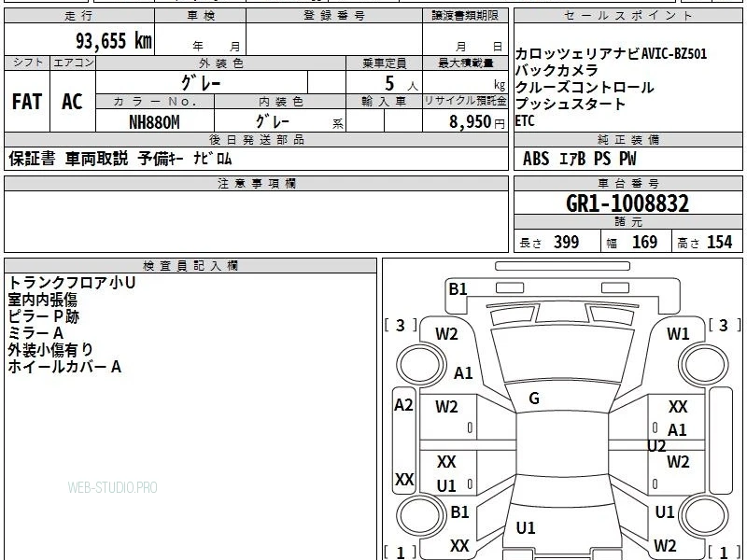The height and width of the screenshot is (560, 747).
Task: Click the PS equipment entry
Action: pos(602,159)
